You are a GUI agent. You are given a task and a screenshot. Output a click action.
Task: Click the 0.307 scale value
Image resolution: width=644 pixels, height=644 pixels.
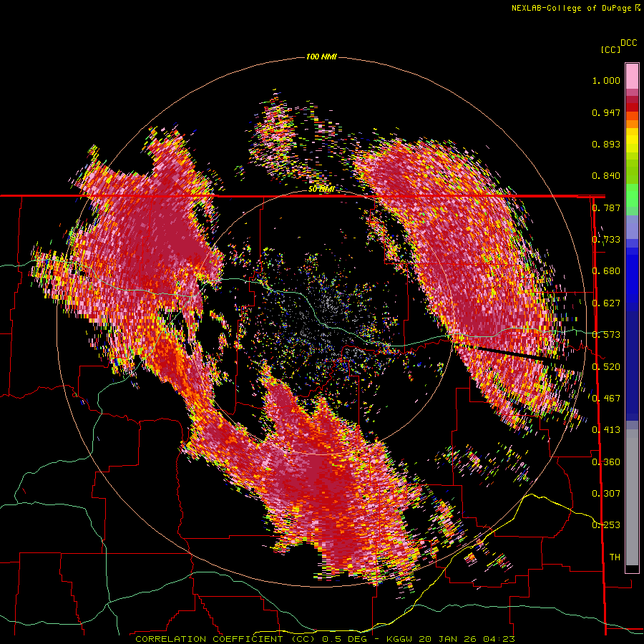click(606, 493)
